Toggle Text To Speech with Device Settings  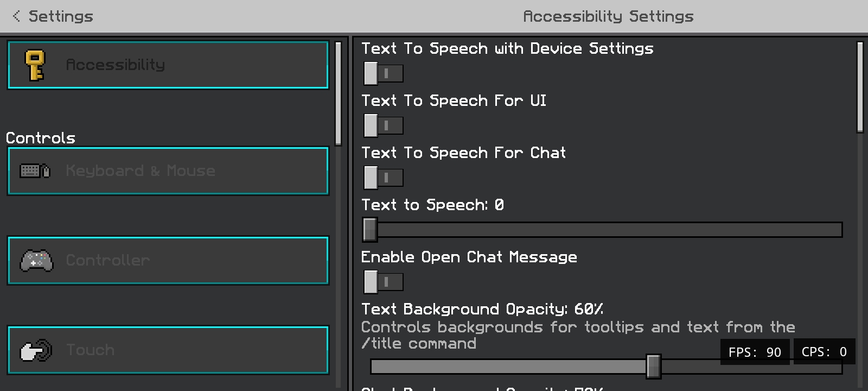click(x=384, y=73)
